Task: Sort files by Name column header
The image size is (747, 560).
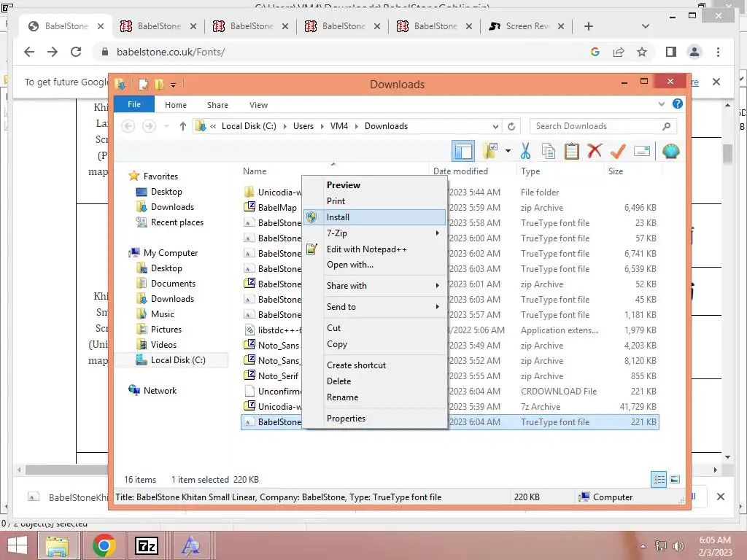Action: coord(255,171)
